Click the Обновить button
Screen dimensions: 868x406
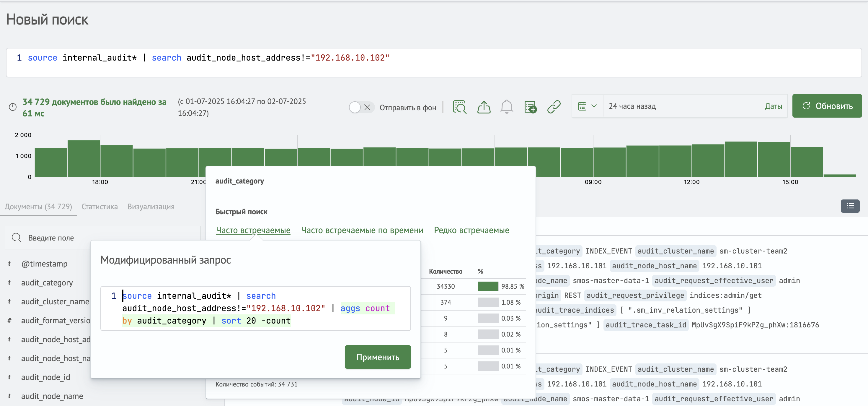pos(827,106)
